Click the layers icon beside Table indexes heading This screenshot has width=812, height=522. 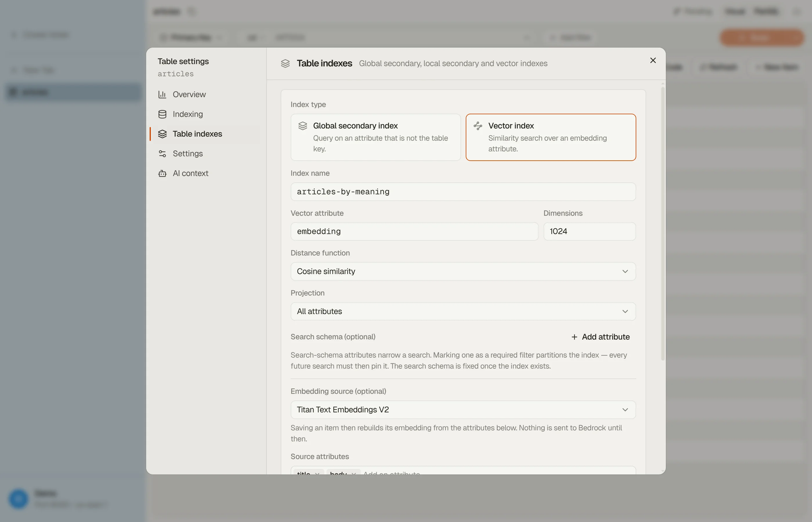[x=285, y=64]
